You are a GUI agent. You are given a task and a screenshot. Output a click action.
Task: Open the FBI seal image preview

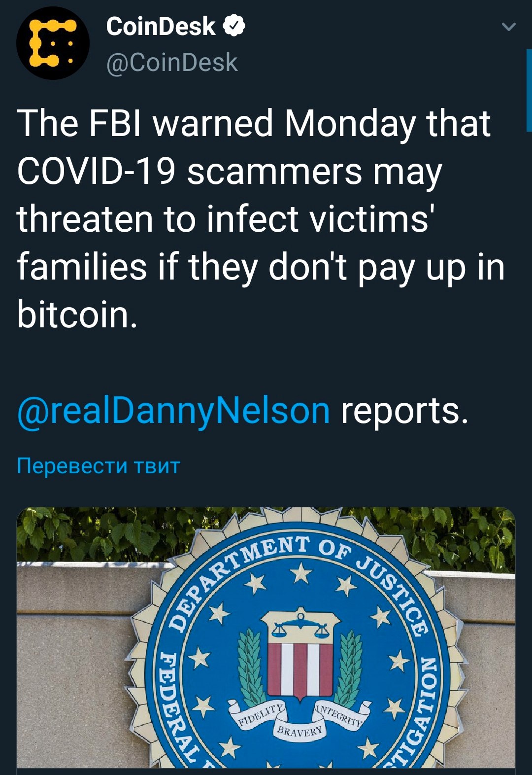click(x=266, y=637)
